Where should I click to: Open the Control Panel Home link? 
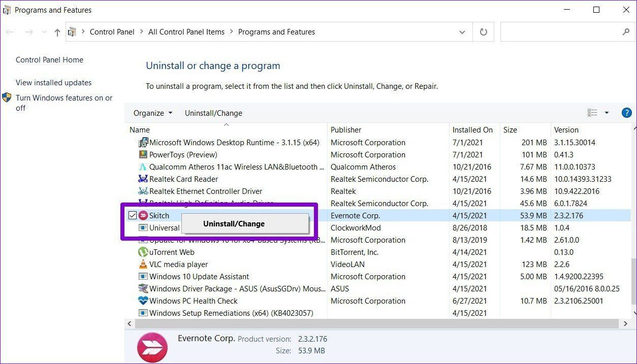49,60
